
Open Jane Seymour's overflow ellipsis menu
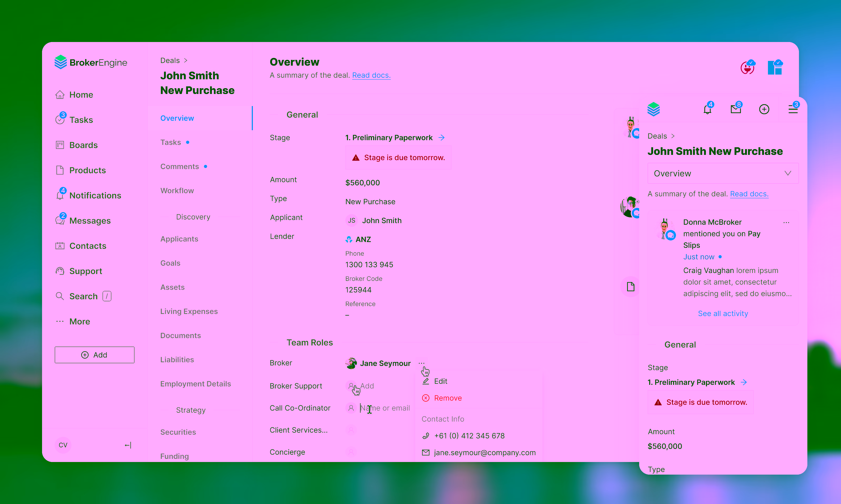[421, 363]
